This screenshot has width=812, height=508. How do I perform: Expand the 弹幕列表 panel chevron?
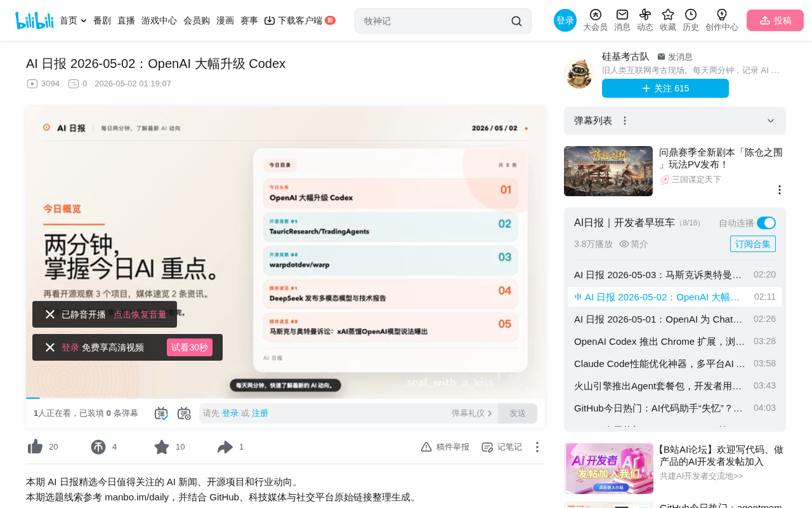pyautogui.click(x=771, y=121)
